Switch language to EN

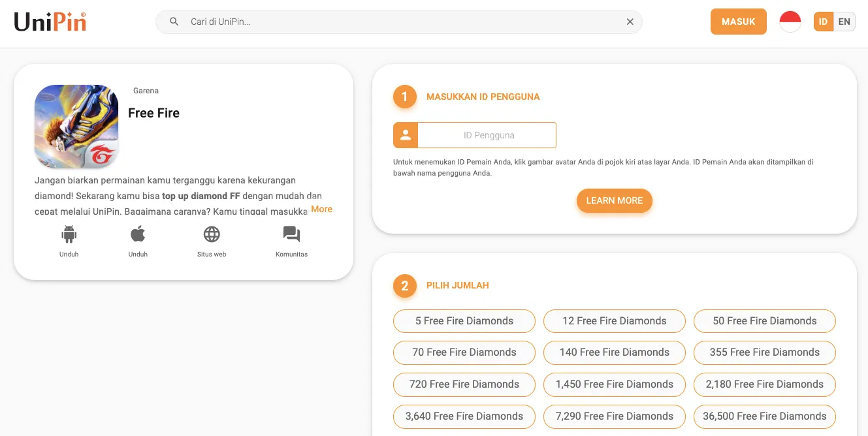(844, 22)
